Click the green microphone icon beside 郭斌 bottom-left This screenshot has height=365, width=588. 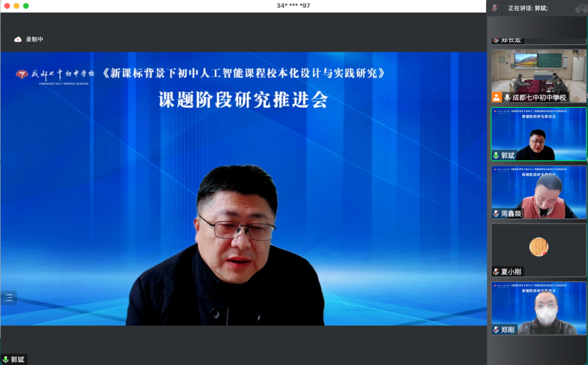click(x=6, y=358)
